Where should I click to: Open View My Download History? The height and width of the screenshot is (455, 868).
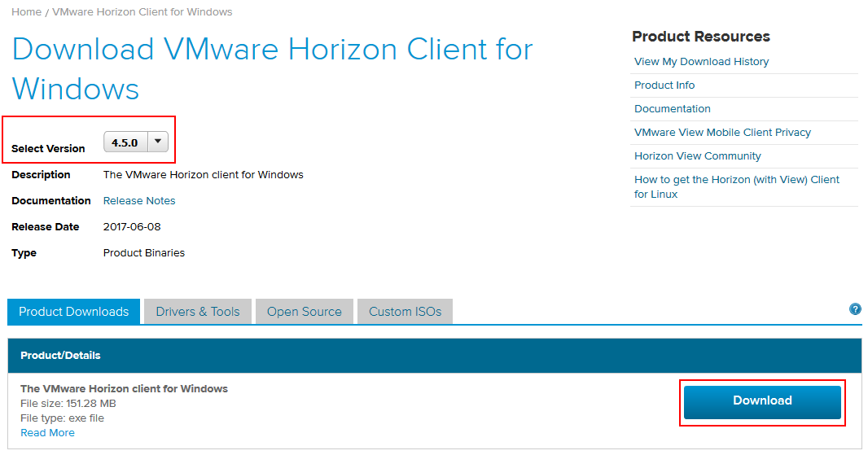click(x=701, y=62)
